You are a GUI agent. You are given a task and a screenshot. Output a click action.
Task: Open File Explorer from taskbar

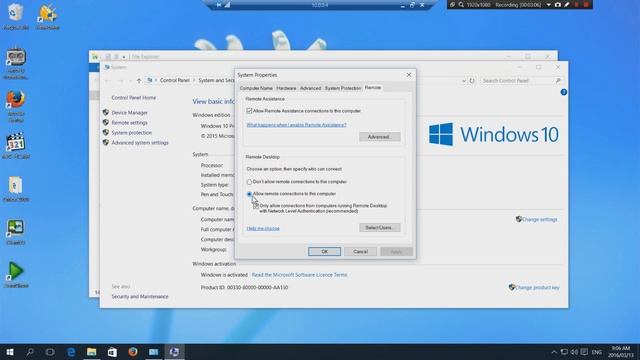[x=91, y=352]
